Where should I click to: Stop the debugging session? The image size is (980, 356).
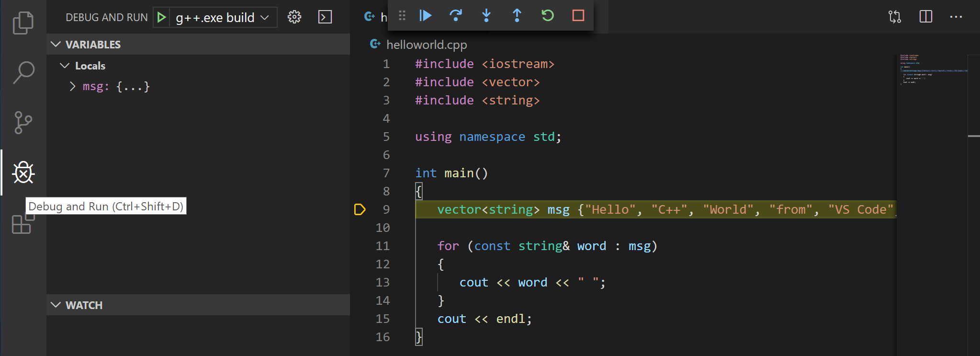point(578,16)
